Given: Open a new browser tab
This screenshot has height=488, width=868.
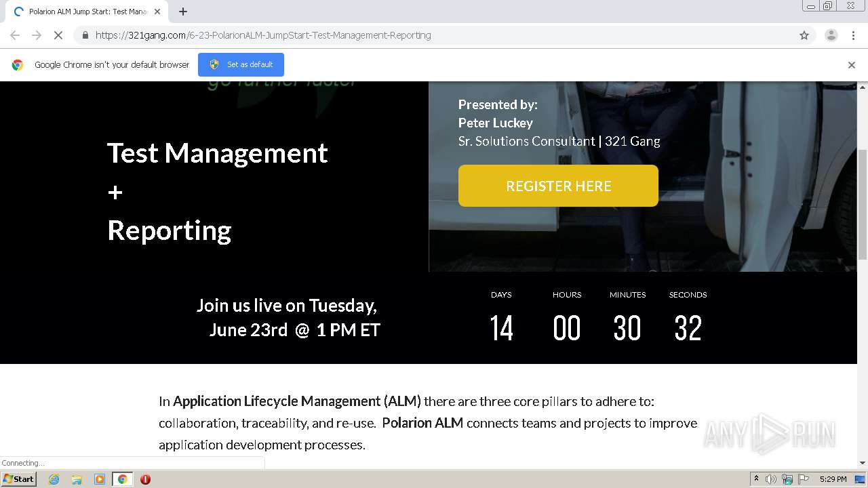Looking at the screenshot, I should 183,12.
